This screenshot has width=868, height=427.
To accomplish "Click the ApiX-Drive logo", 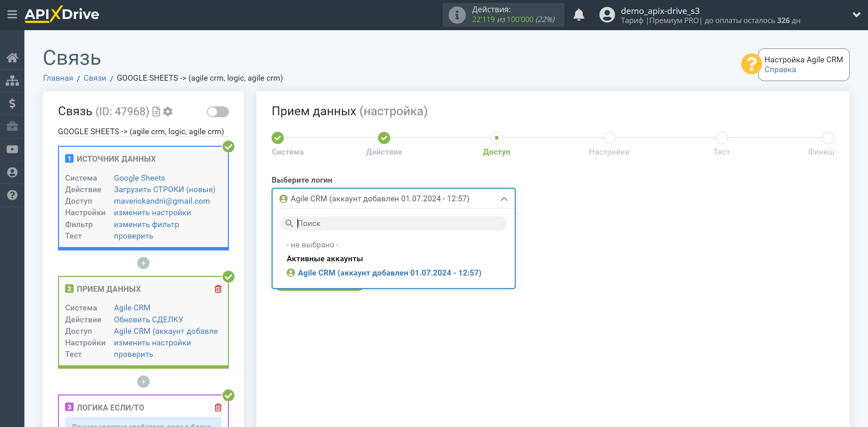I will [62, 14].
